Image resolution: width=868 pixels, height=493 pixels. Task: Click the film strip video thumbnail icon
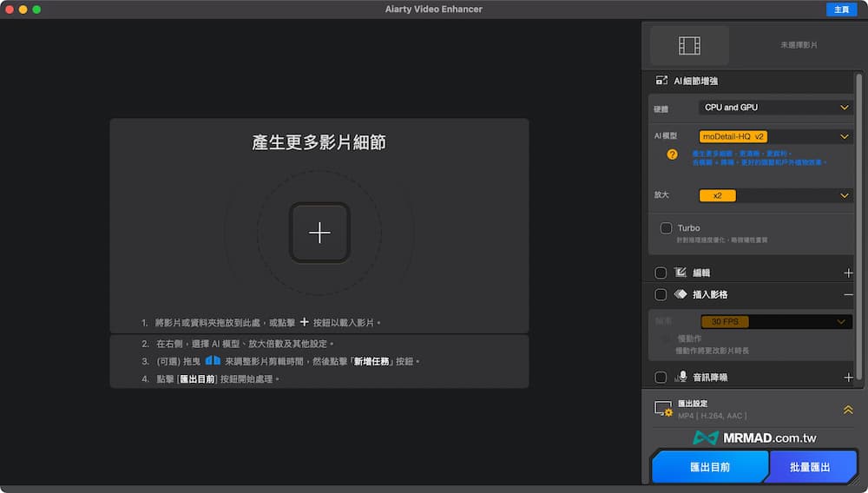(x=689, y=45)
